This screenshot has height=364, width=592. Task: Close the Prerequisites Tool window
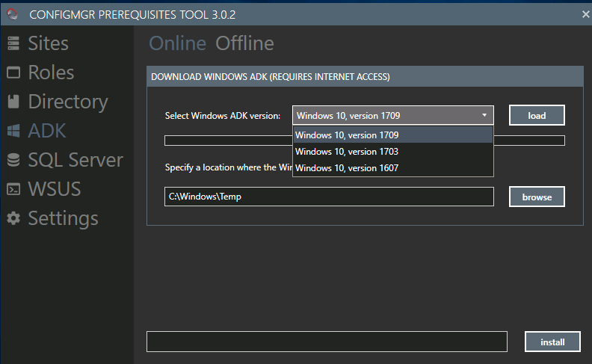tap(585, 14)
